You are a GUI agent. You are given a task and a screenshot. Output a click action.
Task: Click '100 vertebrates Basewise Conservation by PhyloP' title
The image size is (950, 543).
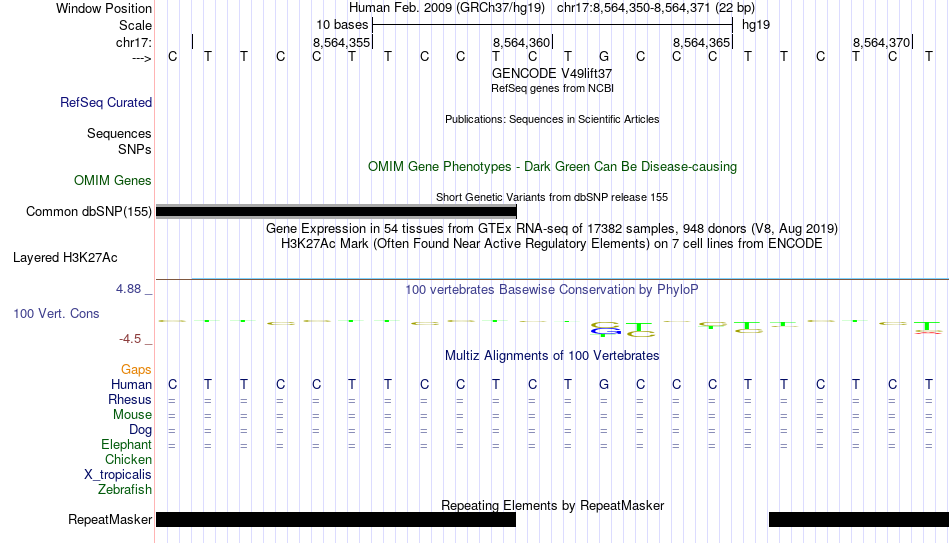point(552,290)
